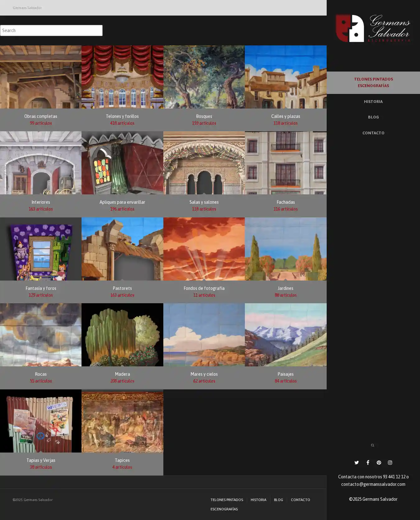Click inside the Search input field

[51, 30]
